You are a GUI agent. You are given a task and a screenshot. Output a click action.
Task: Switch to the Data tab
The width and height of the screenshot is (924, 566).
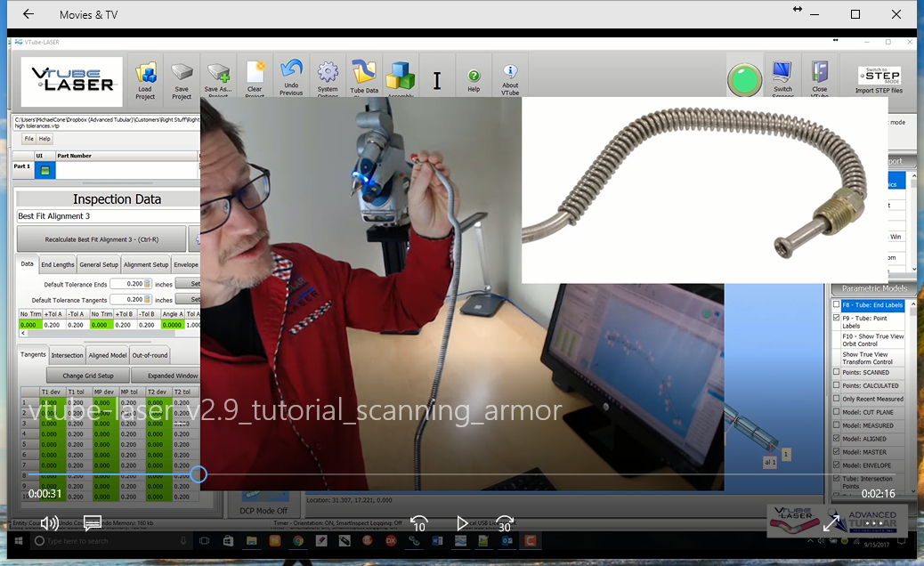pos(27,263)
